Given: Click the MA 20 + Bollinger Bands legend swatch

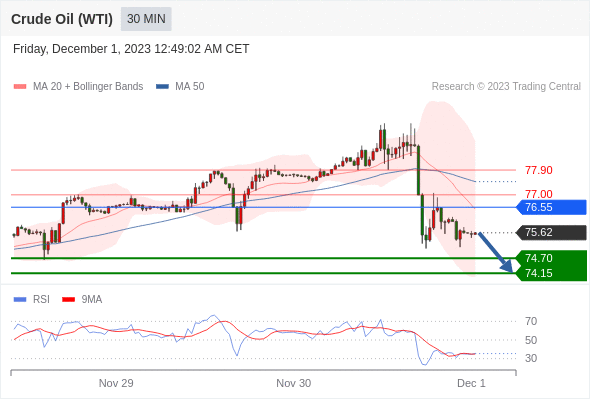Looking at the screenshot, I should click(x=20, y=87).
